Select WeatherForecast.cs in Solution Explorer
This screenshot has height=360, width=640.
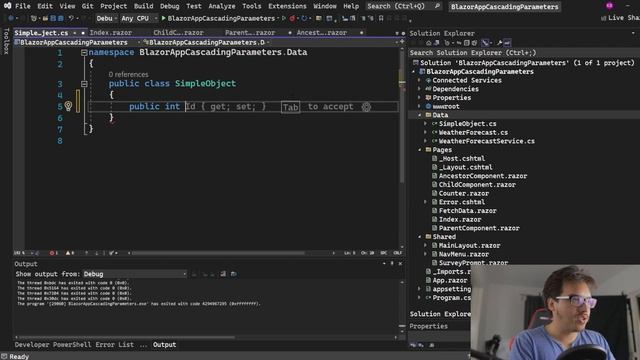pyautogui.click(x=473, y=133)
